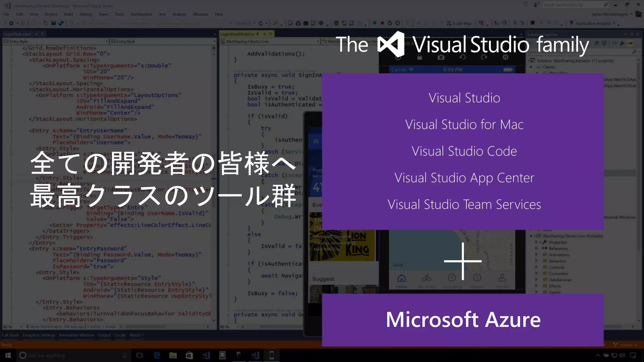Click the Navigate Backward arrow icon
Image resolution: width=644 pixels, height=362 pixels.
(11, 23)
